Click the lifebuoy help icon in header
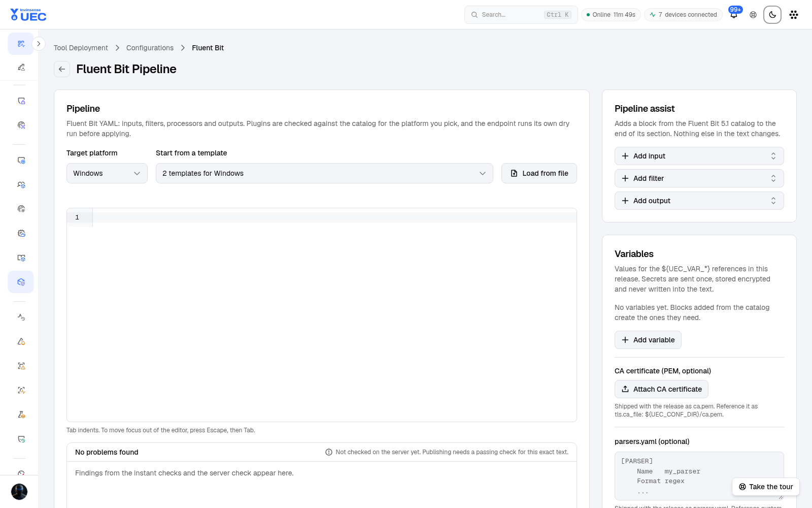The height and width of the screenshot is (508, 812). pyautogui.click(x=753, y=15)
